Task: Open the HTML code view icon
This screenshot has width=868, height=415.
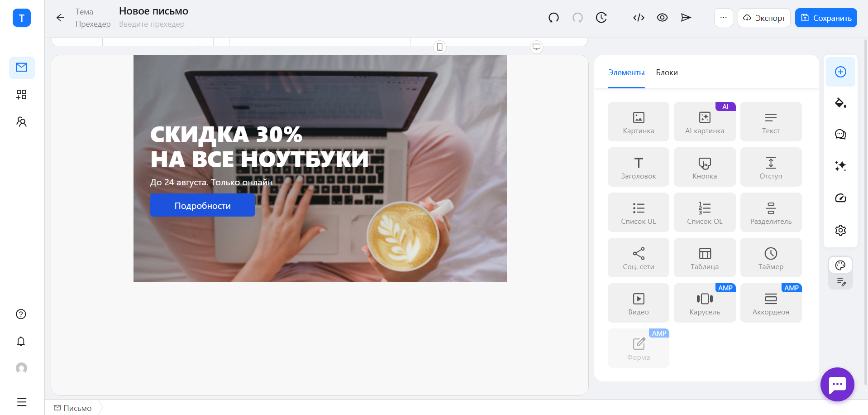Action: 639,18
